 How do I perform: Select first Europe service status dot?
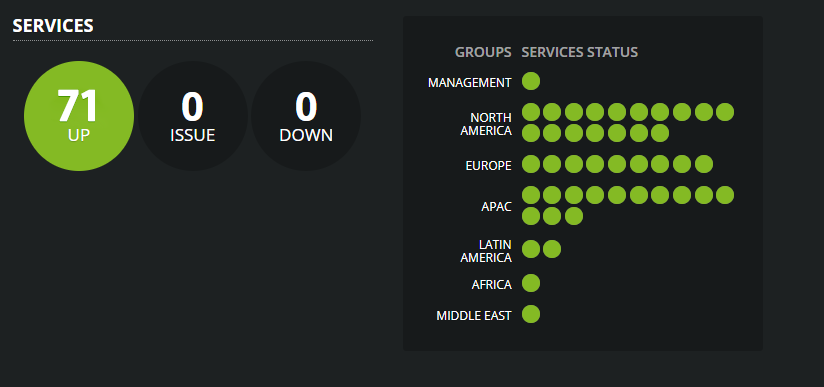(531, 164)
